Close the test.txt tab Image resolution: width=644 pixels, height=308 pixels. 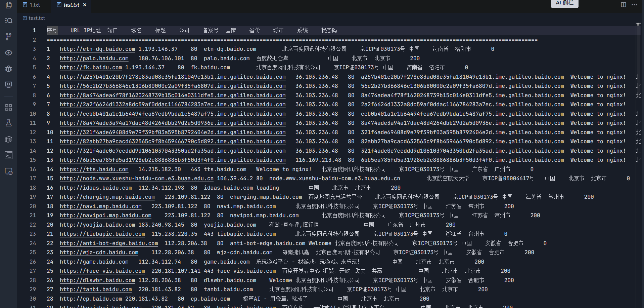pyautogui.click(x=85, y=5)
